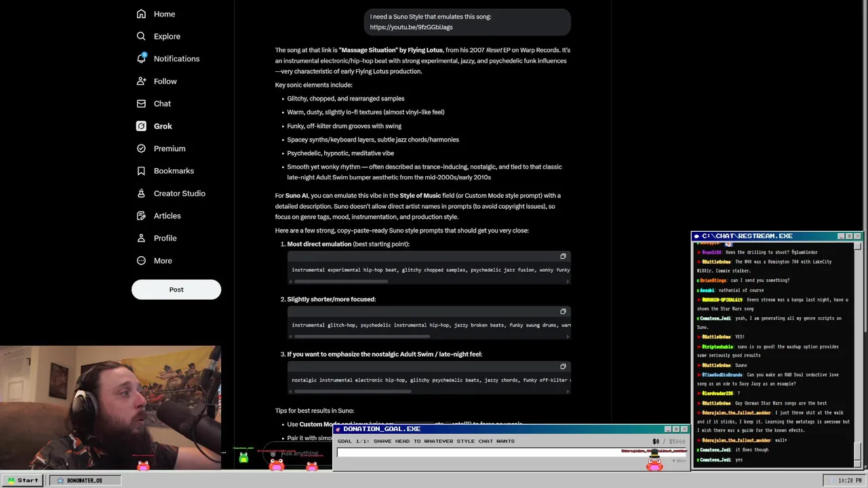Click 'Key sonic elements include:' text
This screenshot has height=488, width=868.
313,85
